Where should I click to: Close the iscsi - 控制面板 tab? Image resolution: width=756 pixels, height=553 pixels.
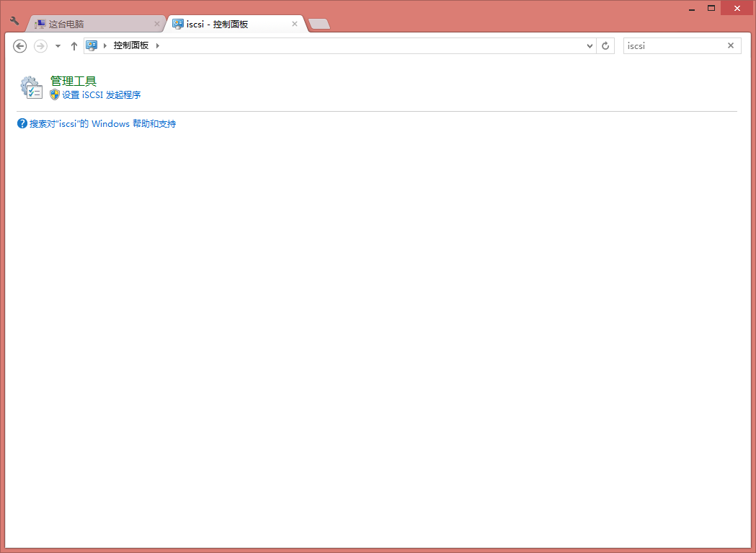294,24
